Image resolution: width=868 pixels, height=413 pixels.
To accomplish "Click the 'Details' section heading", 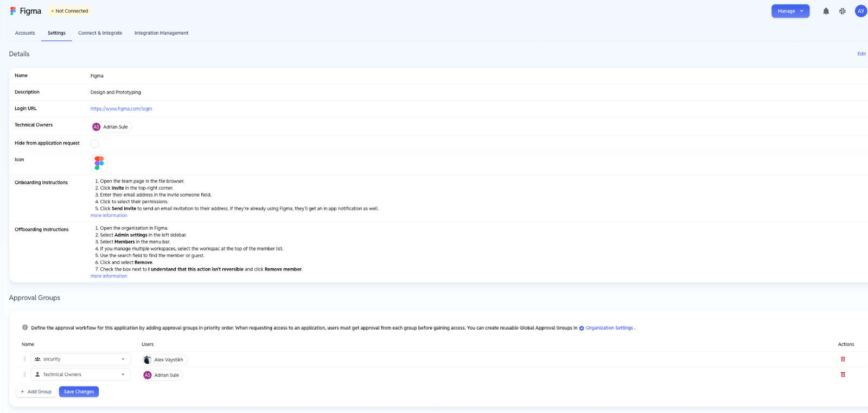I will pyautogui.click(x=20, y=54).
